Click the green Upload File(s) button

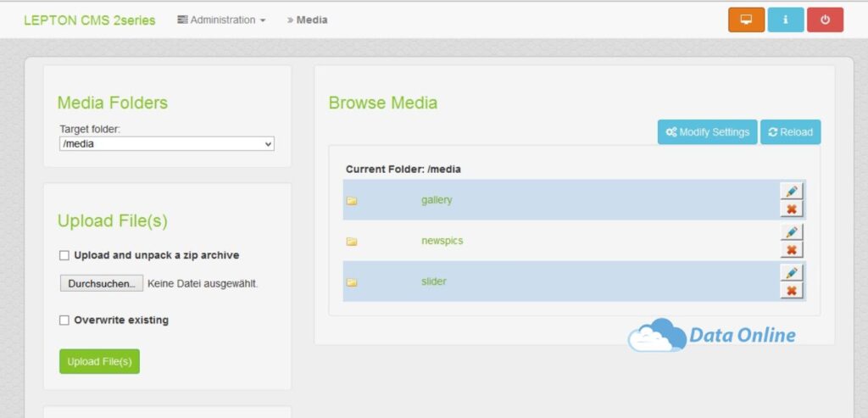100,361
